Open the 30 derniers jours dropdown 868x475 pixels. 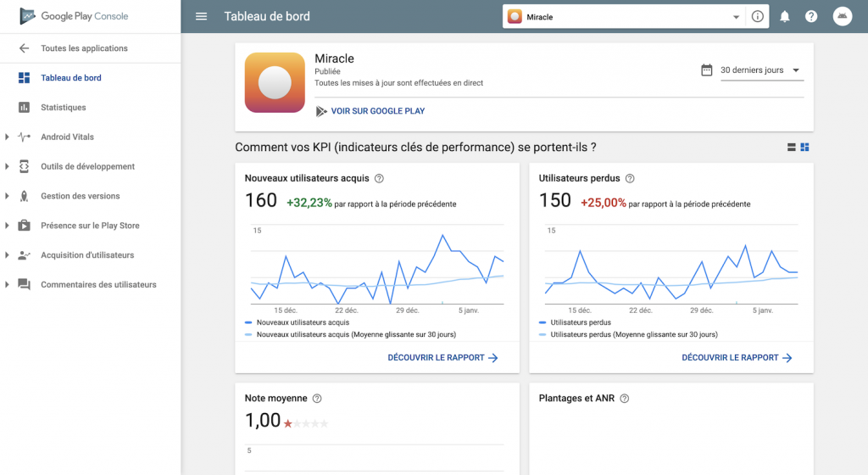[761, 70]
